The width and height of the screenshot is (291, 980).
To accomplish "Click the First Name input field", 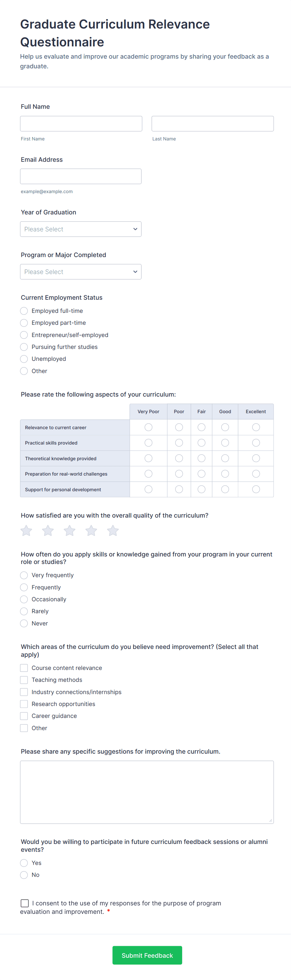I will 81,123.
